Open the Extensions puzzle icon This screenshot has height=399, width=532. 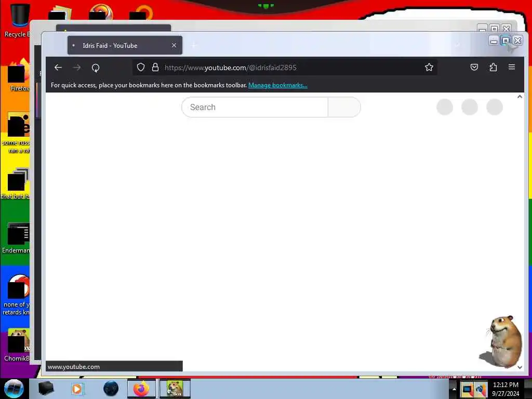pos(493,67)
